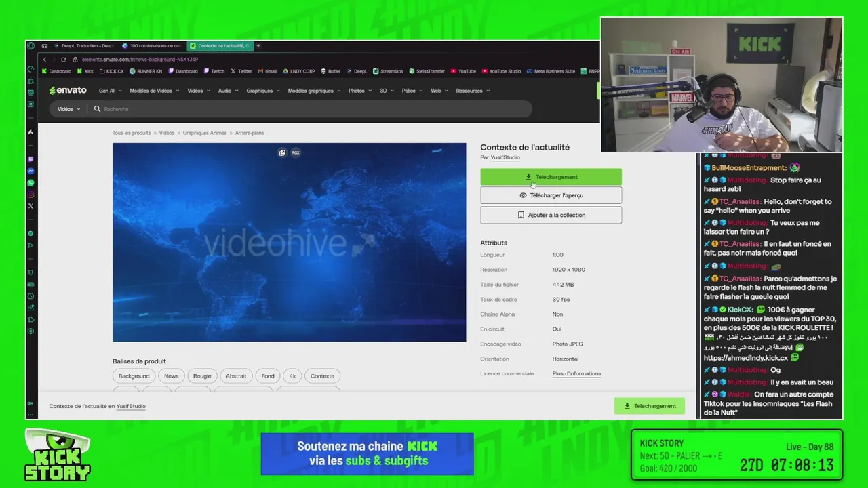Go to the Tous les produits breadcrumb

132,133
